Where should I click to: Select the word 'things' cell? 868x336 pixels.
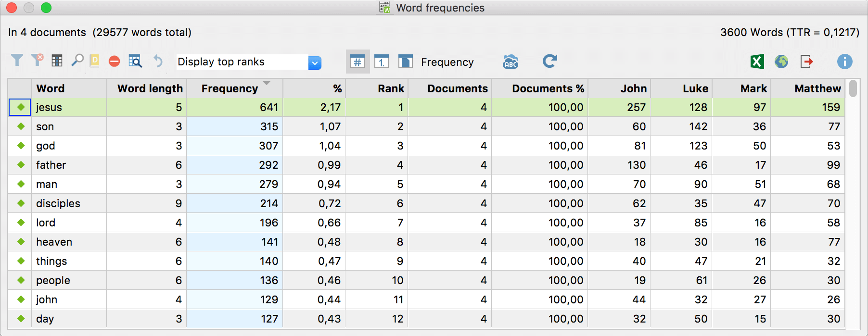tap(69, 261)
